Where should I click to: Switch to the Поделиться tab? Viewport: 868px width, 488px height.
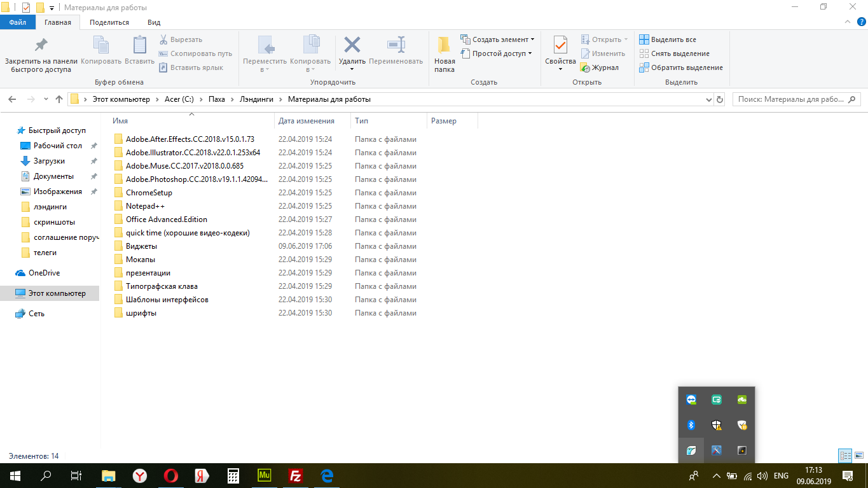109,22
